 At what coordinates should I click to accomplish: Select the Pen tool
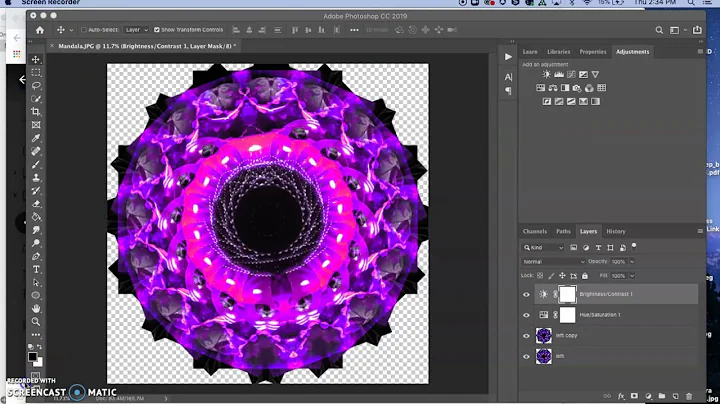(x=36, y=256)
